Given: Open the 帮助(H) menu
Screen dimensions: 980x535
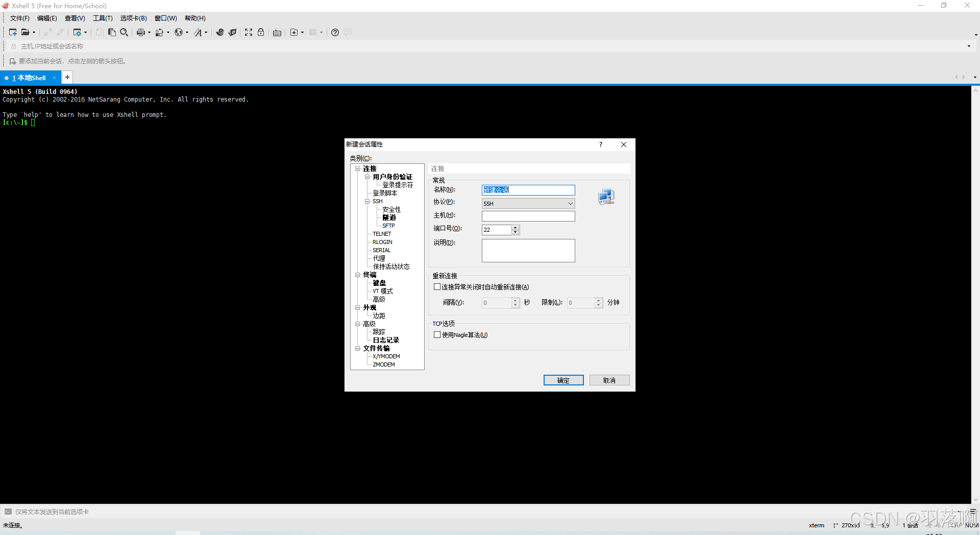Looking at the screenshot, I should tap(195, 18).
